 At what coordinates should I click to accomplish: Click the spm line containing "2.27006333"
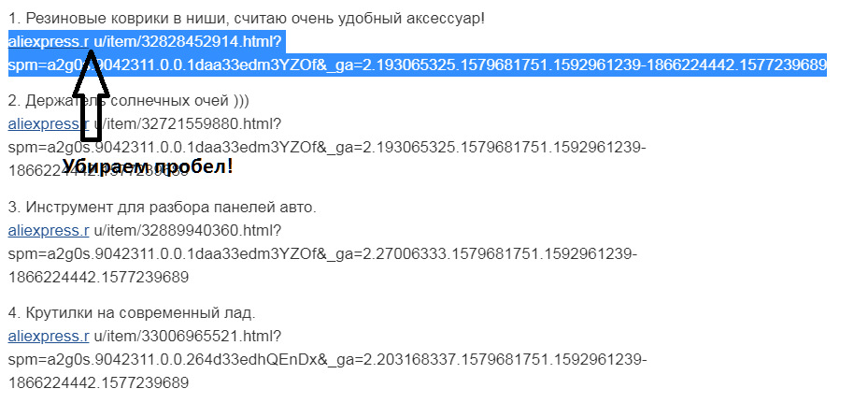[322, 253]
